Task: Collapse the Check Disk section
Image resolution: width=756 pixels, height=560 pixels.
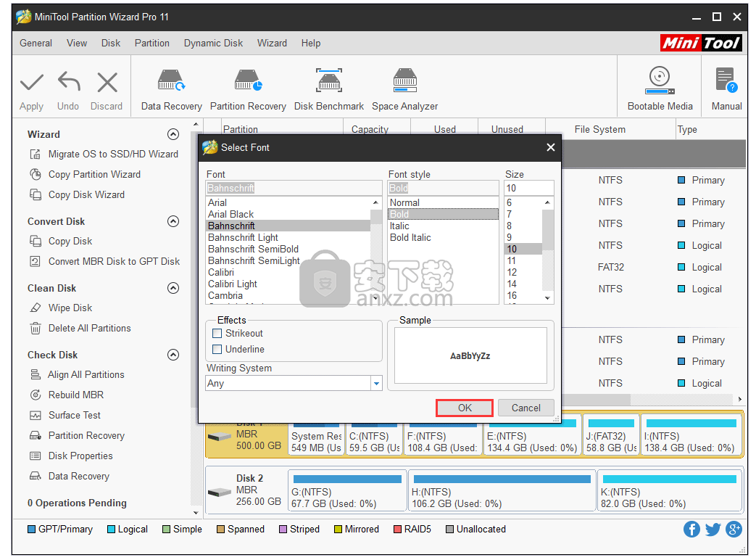Action: coord(173,355)
